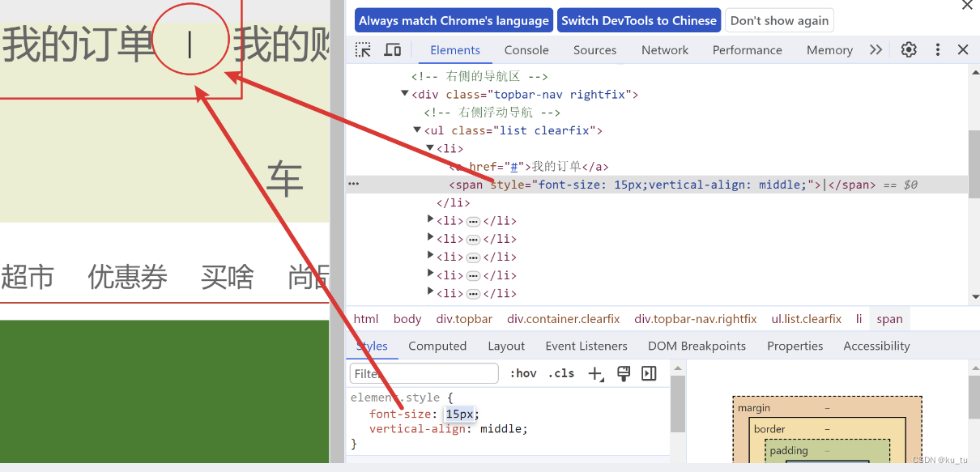Select the inspect element picker tool
The image size is (980, 472).
361,49
